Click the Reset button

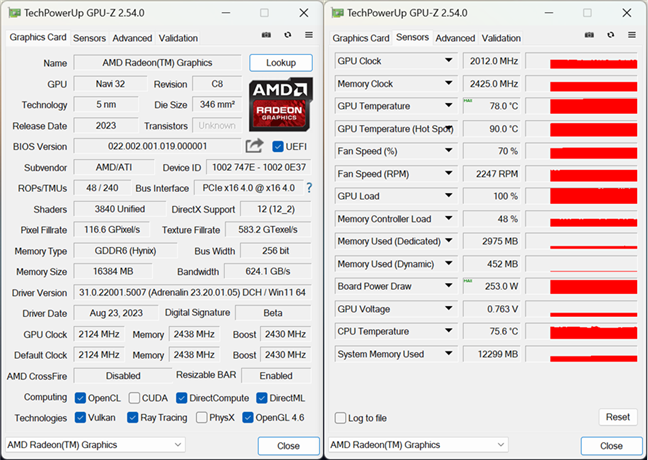[x=618, y=417]
